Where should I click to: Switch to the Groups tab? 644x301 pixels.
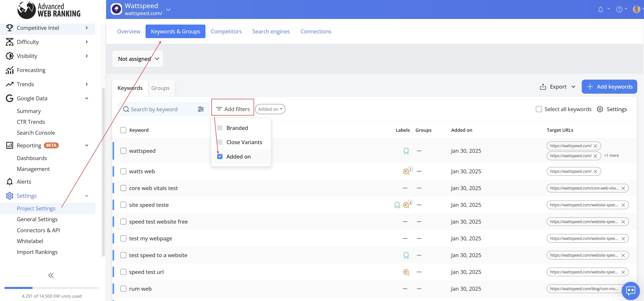click(160, 88)
